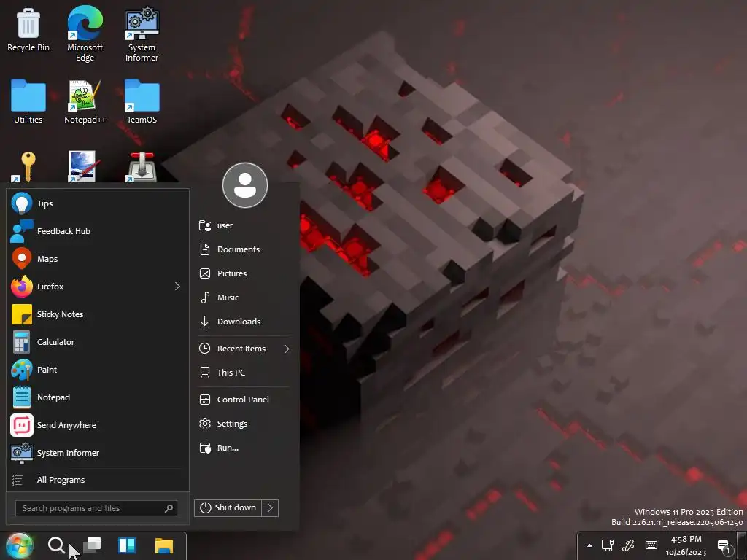The width and height of the screenshot is (747, 560).
Task: Open the Recycle Bin desktop icon
Action: pos(28,29)
